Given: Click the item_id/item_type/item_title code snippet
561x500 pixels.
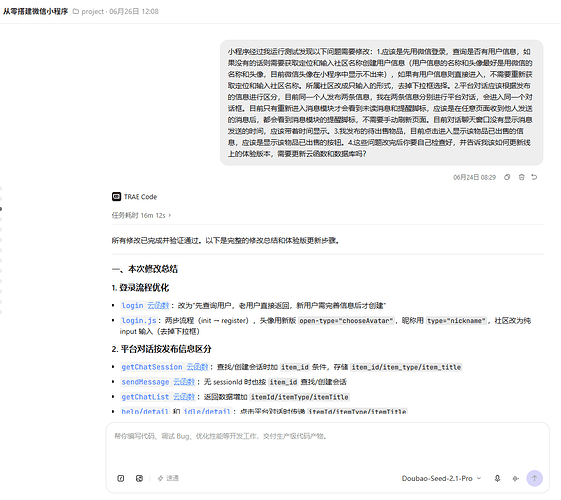Looking at the screenshot, I should 406,367.
